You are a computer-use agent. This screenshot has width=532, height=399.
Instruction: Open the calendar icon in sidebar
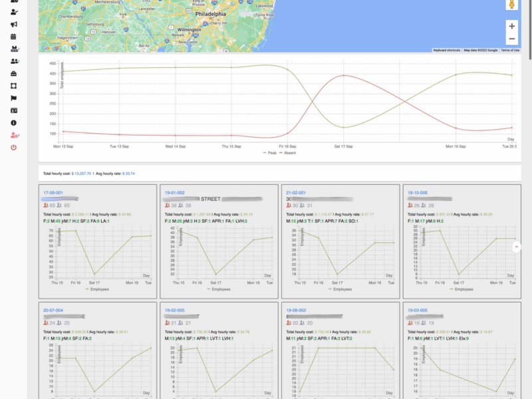click(x=13, y=37)
